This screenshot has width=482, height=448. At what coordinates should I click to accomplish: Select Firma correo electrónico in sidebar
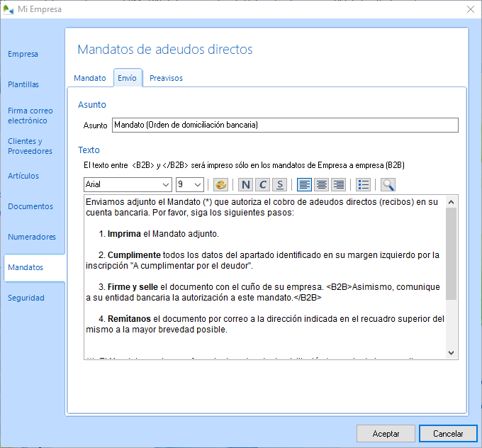[x=30, y=116]
